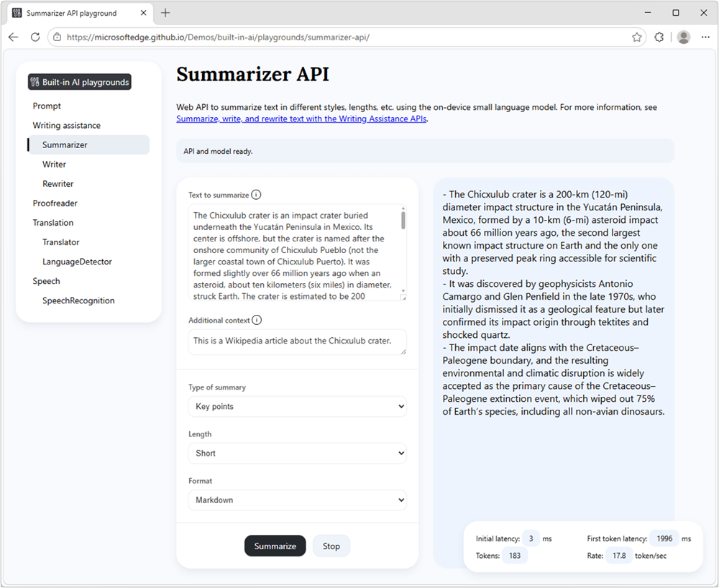Minimize the browser window
Viewport: 719px width, 588px height.
648,13
